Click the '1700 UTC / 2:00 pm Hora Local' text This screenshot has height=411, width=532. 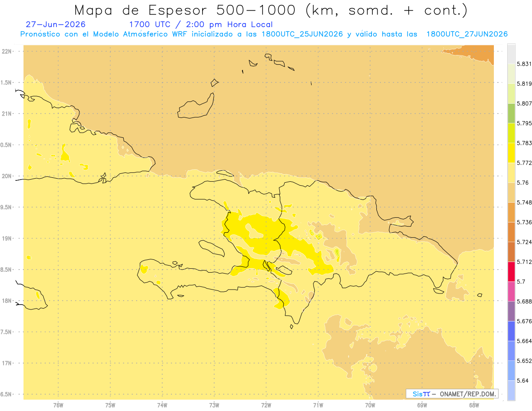(201, 24)
